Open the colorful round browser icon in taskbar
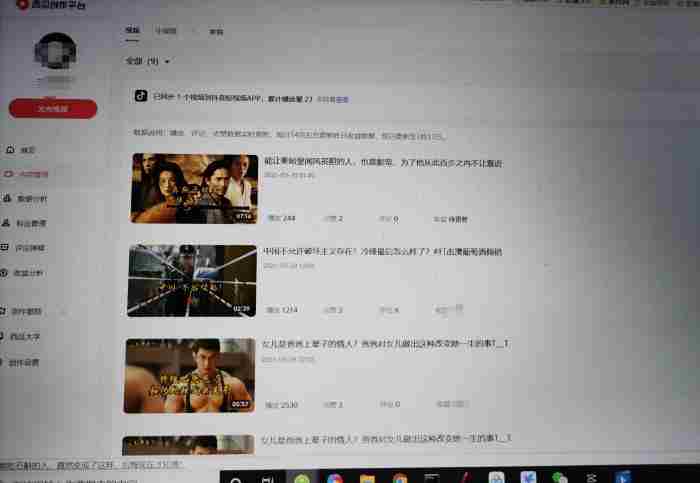 click(x=334, y=479)
